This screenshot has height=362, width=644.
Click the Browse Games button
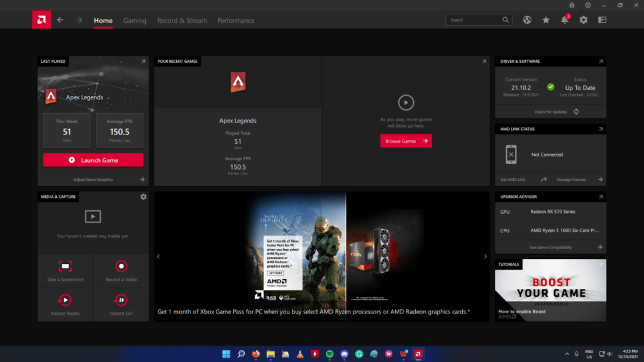(406, 141)
